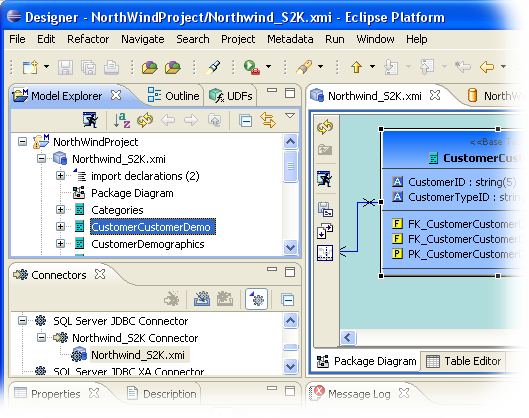Toggle the bottom page-layout icon in the diagram sidebar
529x418 pixels.
(x=325, y=253)
